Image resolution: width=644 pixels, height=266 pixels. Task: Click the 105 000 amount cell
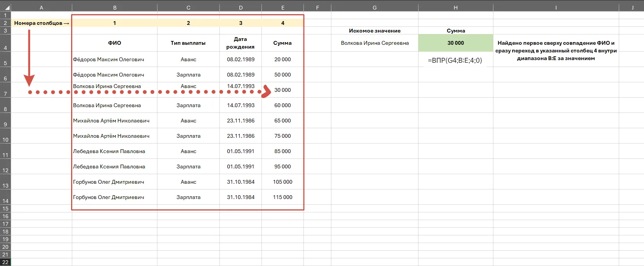pyautogui.click(x=283, y=182)
